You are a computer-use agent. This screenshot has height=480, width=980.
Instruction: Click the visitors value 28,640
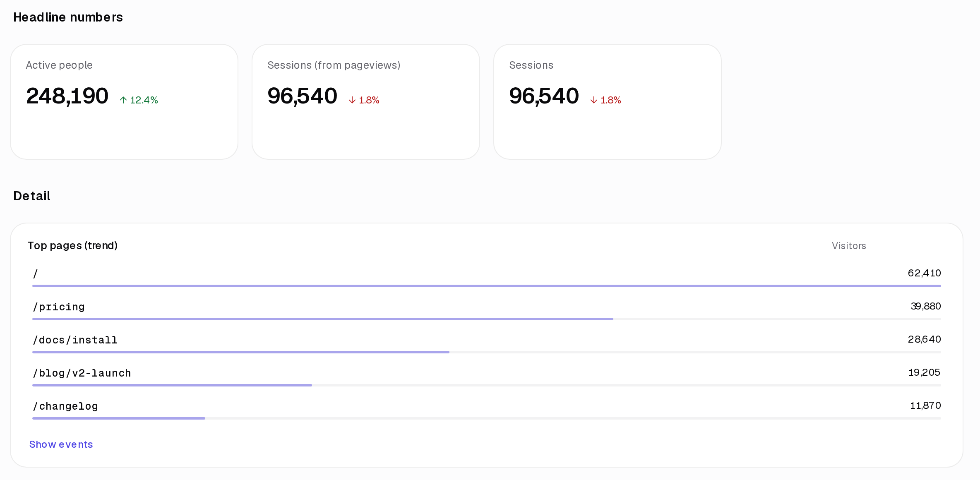tap(924, 339)
